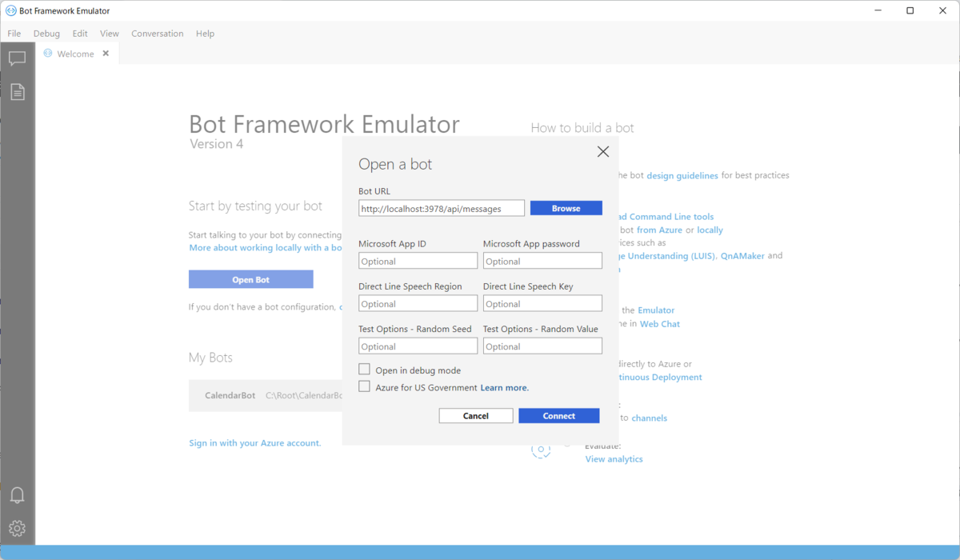The image size is (960, 560).
Task: Open the design guidelines link
Action: click(682, 175)
